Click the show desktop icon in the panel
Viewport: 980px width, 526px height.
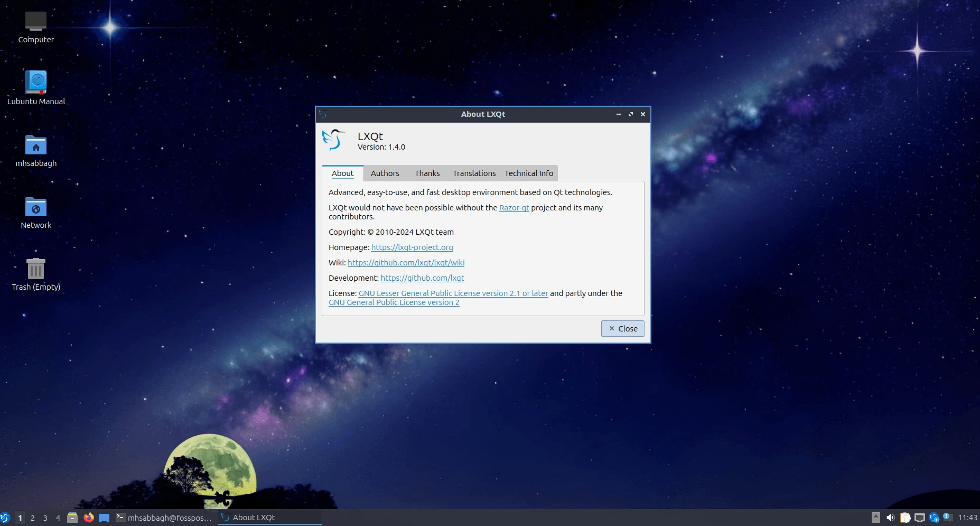pos(104,518)
